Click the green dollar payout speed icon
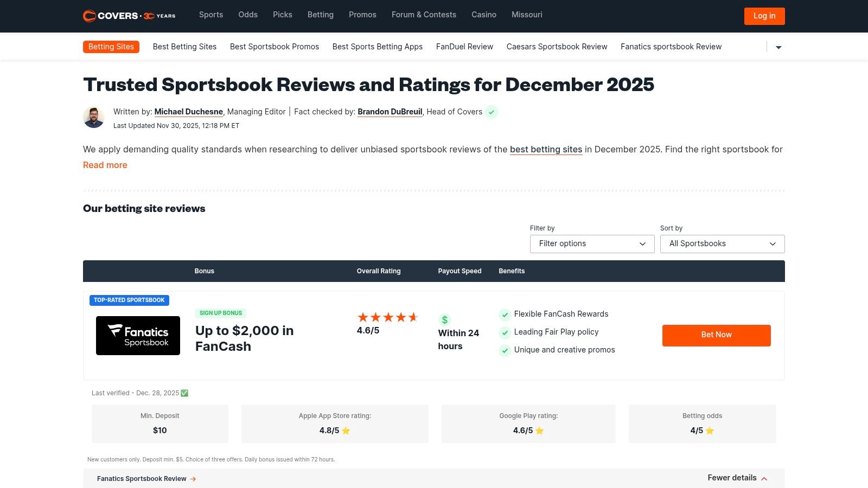The height and width of the screenshot is (488, 868). coord(444,319)
